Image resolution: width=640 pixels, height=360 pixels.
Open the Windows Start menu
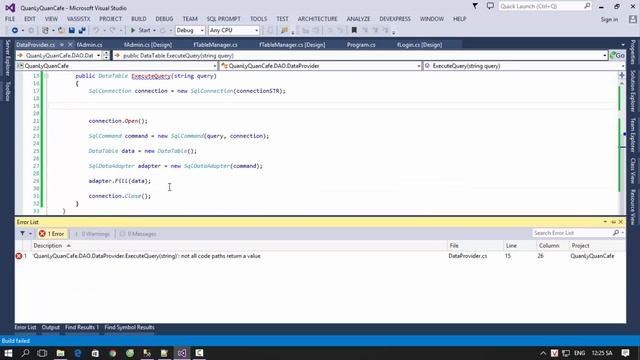(x=8, y=353)
